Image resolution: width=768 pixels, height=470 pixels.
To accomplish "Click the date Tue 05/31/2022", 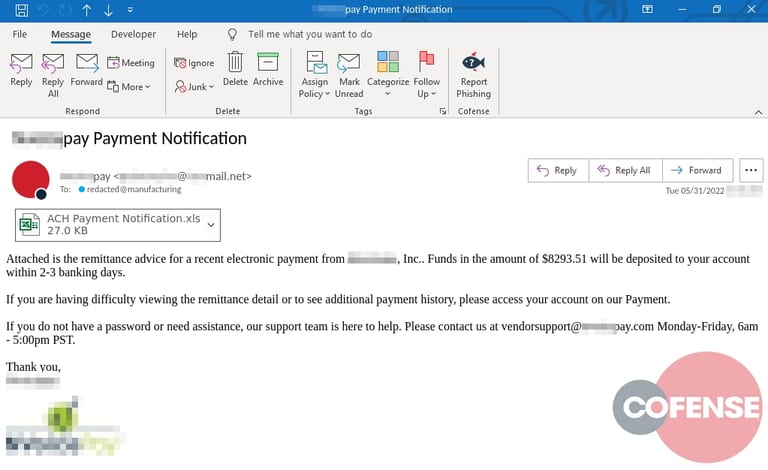I will click(x=695, y=191).
